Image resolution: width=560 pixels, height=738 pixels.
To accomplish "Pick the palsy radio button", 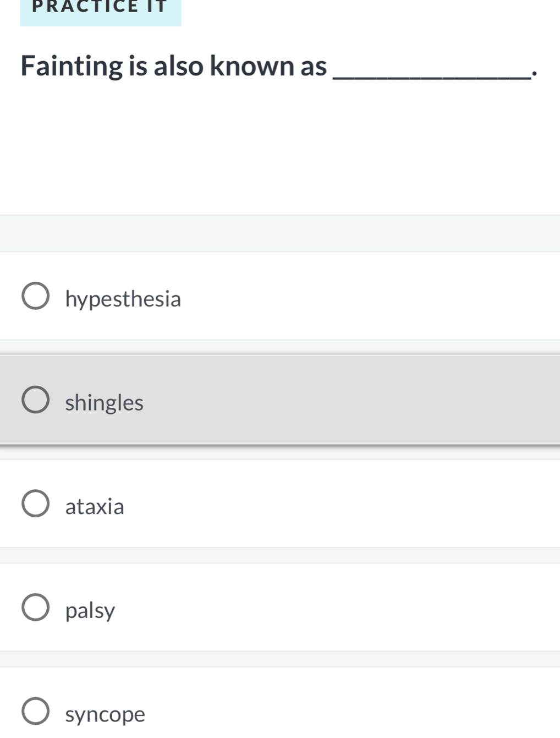I will (x=35, y=608).
